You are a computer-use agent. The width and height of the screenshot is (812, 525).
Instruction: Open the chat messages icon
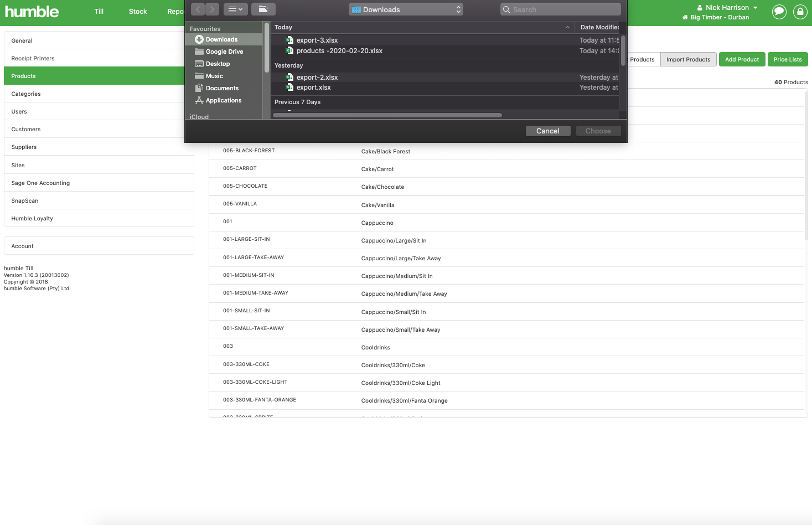tap(779, 12)
